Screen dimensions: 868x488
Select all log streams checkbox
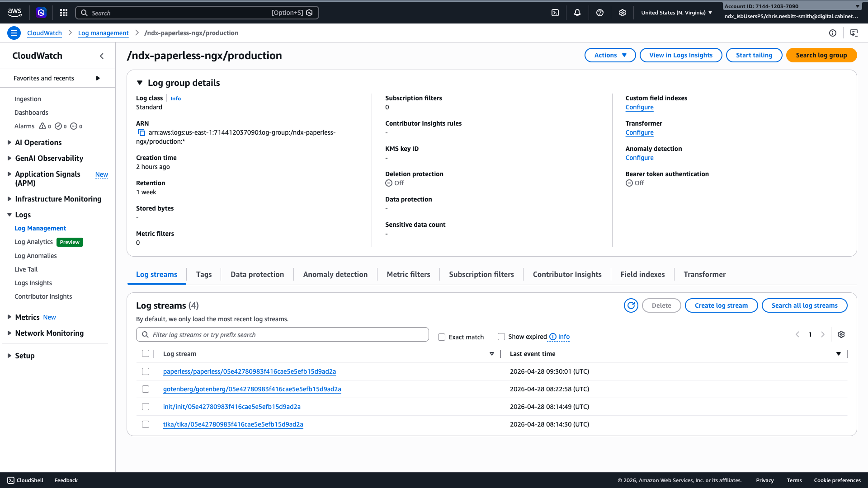click(146, 353)
